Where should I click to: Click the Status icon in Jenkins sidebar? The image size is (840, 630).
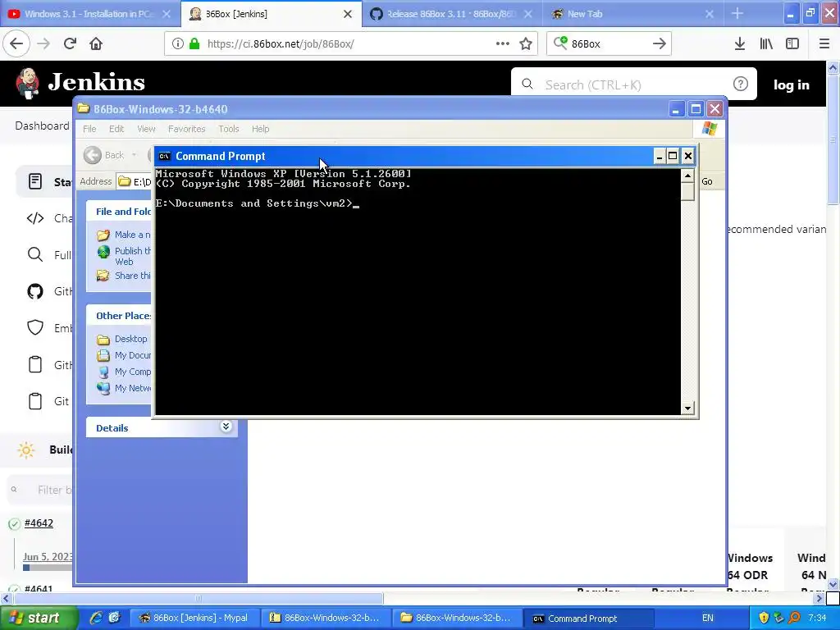(x=34, y=181)
